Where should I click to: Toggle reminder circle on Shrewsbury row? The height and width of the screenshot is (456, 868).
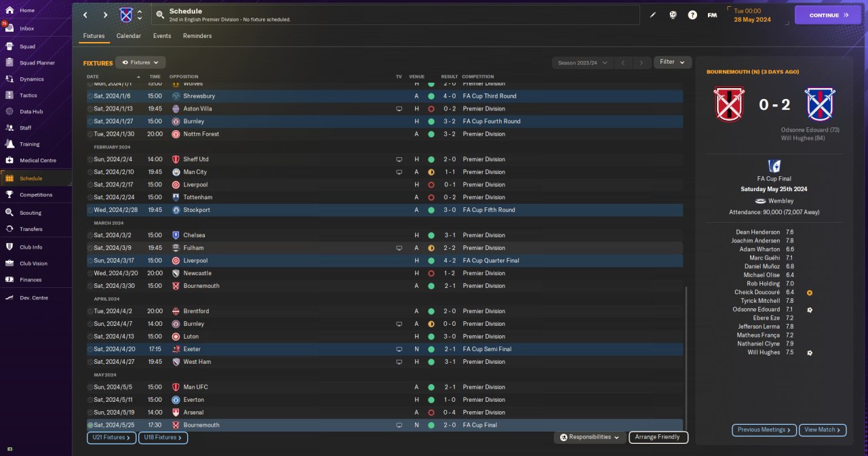(x=90, y=96)
